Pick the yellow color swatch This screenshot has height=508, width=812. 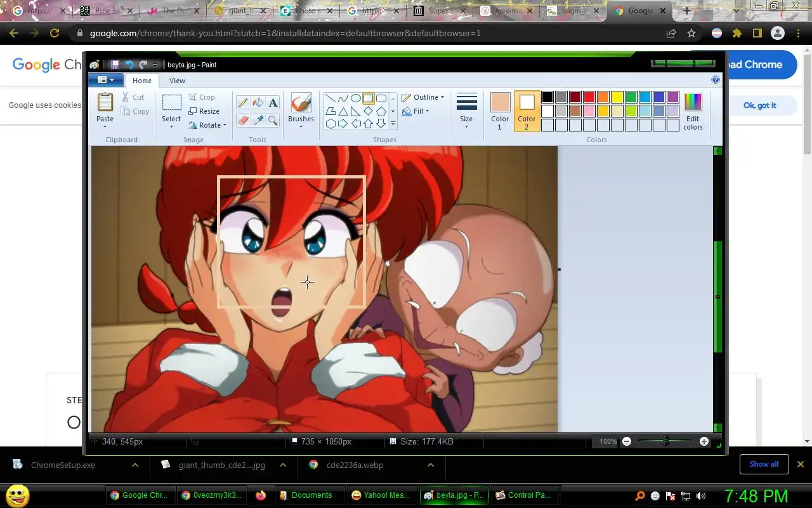[617, 97]
